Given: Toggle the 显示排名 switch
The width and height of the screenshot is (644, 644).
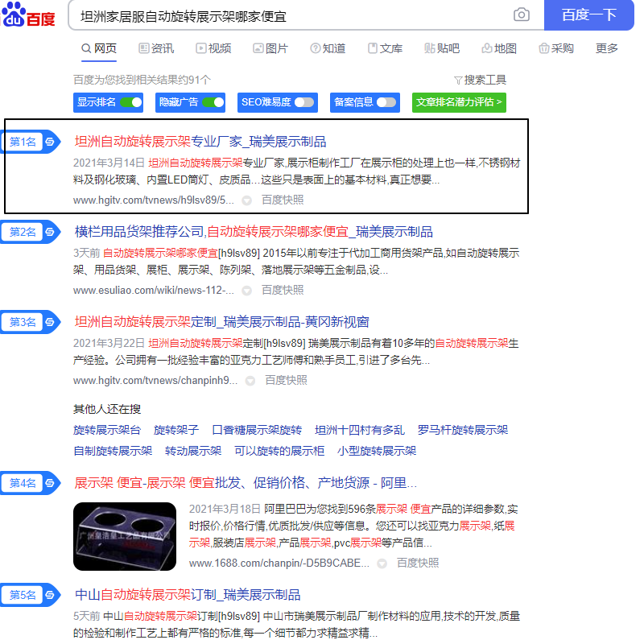Looking at the screenshot, I should 131,102.
